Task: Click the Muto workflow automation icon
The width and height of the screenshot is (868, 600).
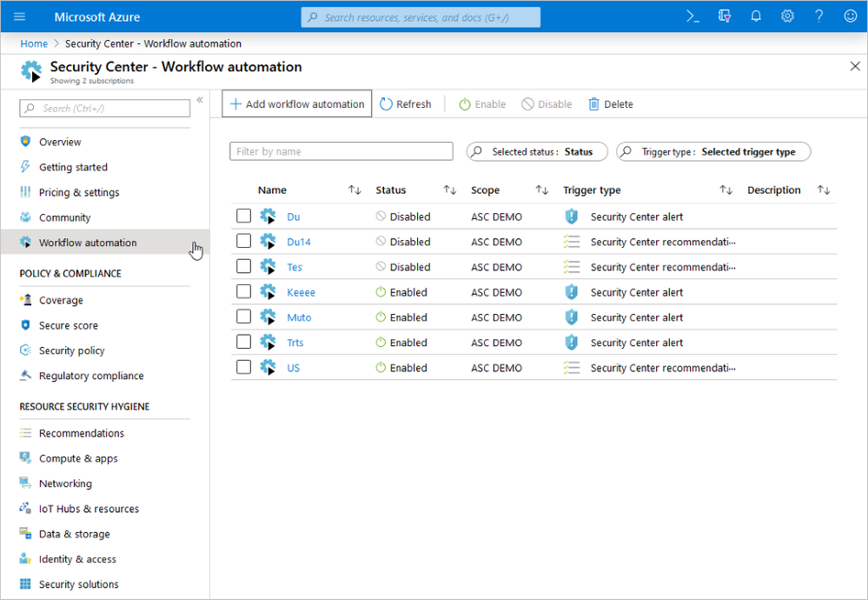Action: (x=268, y=317)
